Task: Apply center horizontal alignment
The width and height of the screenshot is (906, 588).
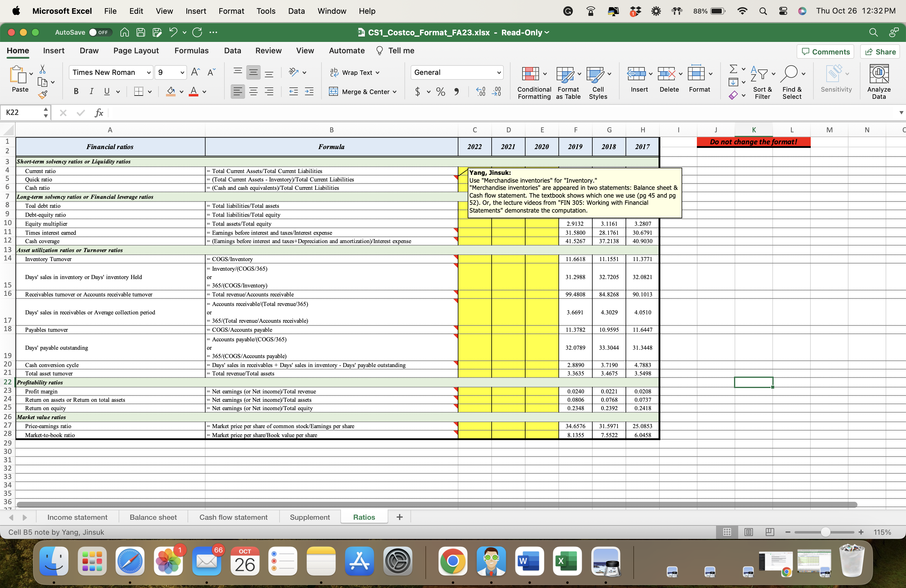Action: coord(253,92)
